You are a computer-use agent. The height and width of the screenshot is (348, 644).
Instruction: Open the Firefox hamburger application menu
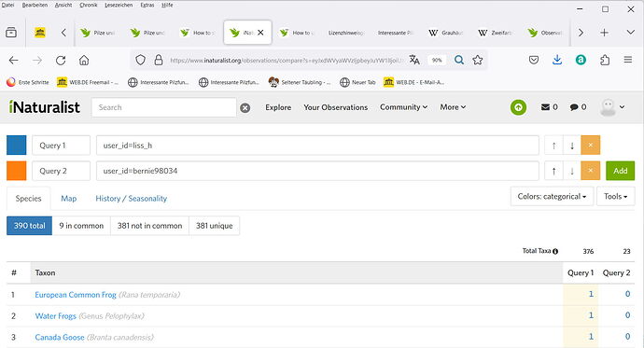[x=627, y=61]
